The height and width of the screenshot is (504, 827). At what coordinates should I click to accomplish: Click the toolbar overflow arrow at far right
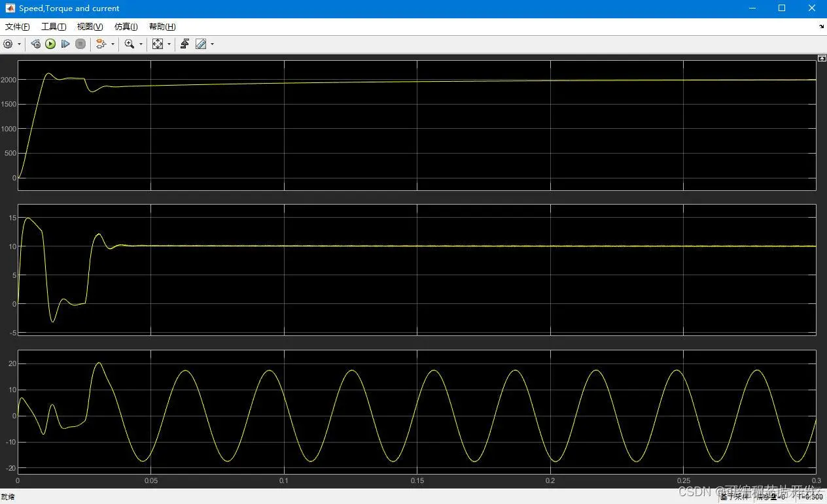pos(822,27)
